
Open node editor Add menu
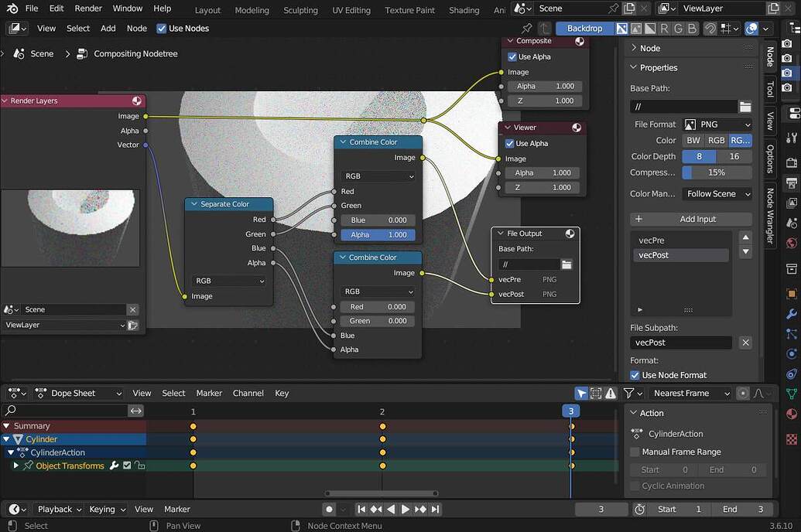point(108,29)
